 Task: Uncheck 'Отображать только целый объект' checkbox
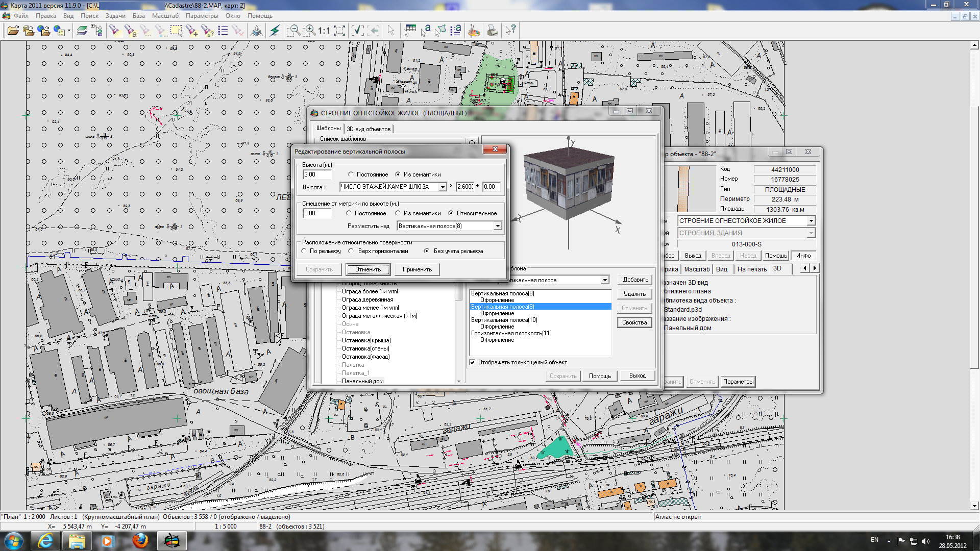tap(472, 362)
